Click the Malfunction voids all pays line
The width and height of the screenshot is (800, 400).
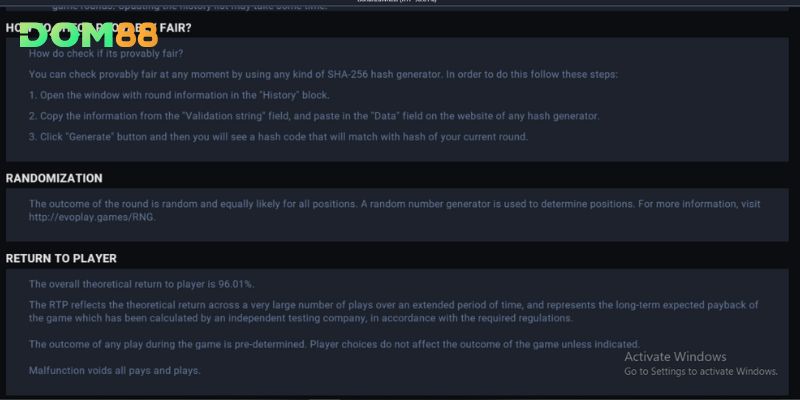click(114, 370)
